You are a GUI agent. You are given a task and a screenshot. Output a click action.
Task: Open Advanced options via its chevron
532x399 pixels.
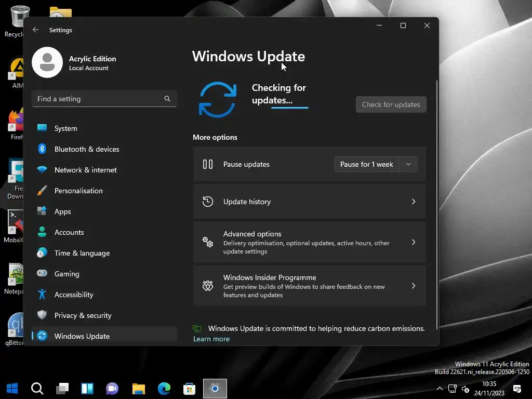(413, 242)
